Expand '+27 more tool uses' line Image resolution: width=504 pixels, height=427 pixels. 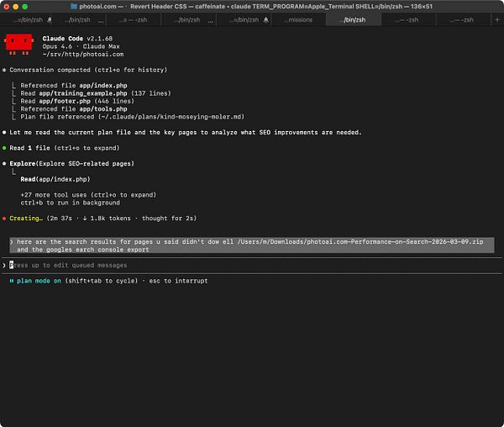point(88,195)
